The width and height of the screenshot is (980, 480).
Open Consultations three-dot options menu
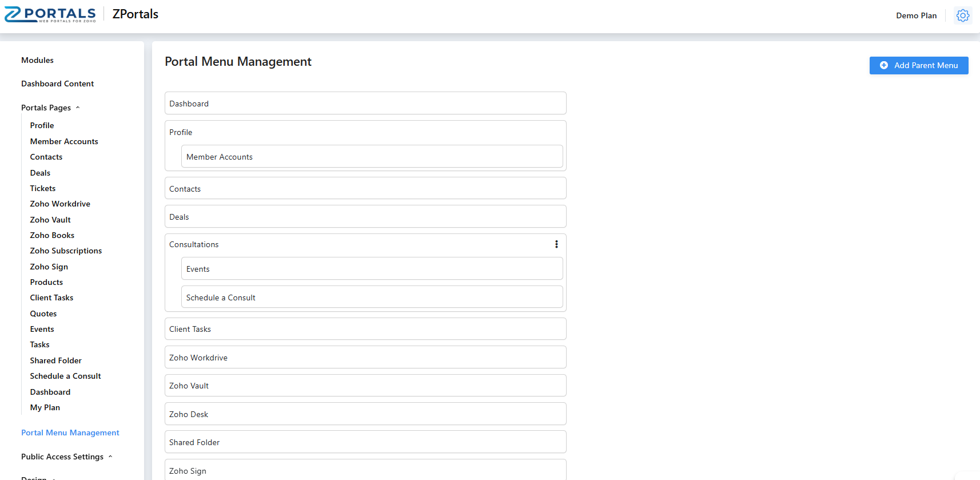pos(556,244)
